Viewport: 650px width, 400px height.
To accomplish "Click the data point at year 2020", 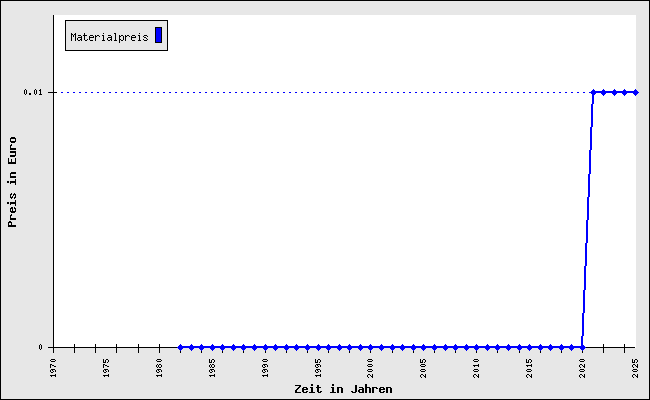I will click(582, 347).
